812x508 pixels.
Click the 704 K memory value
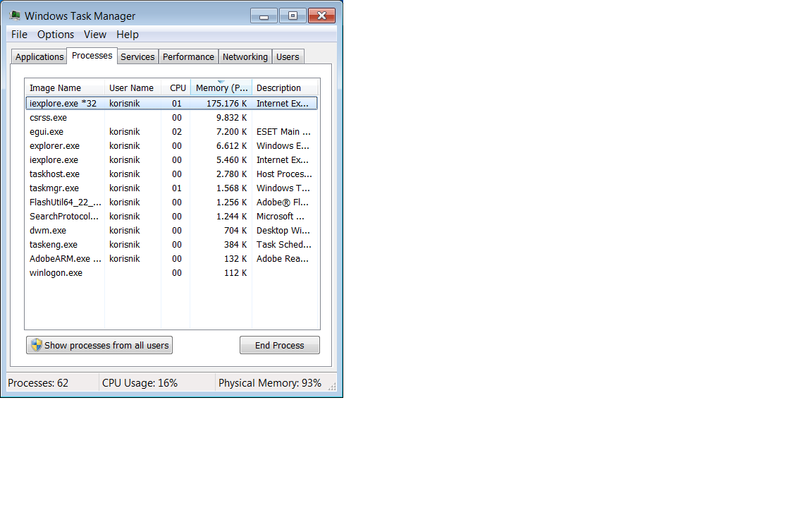point(235,231)
